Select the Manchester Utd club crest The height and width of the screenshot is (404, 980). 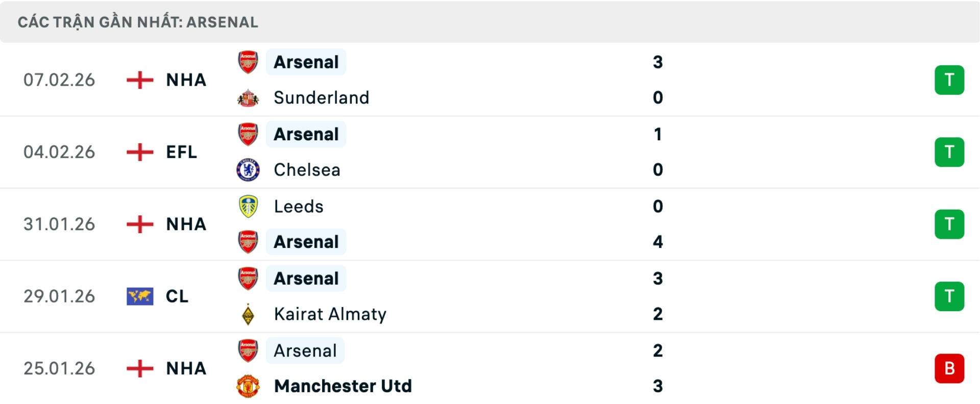pos(248,386)
